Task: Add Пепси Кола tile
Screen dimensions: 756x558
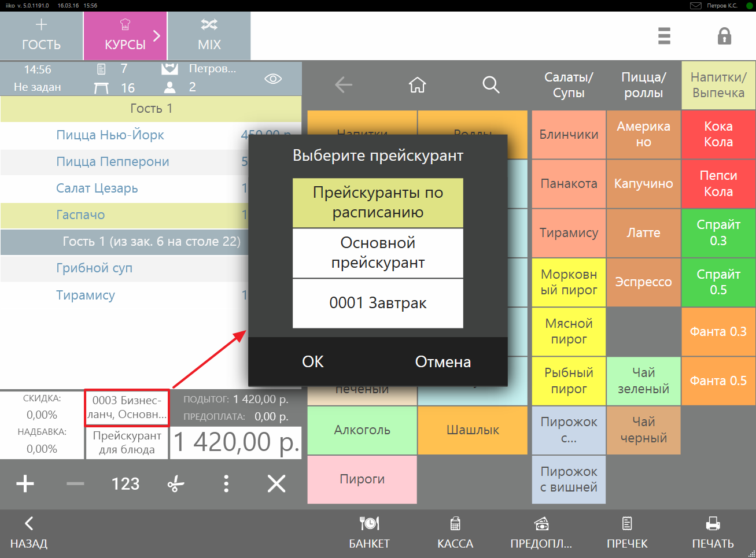Action: [718, 183]
